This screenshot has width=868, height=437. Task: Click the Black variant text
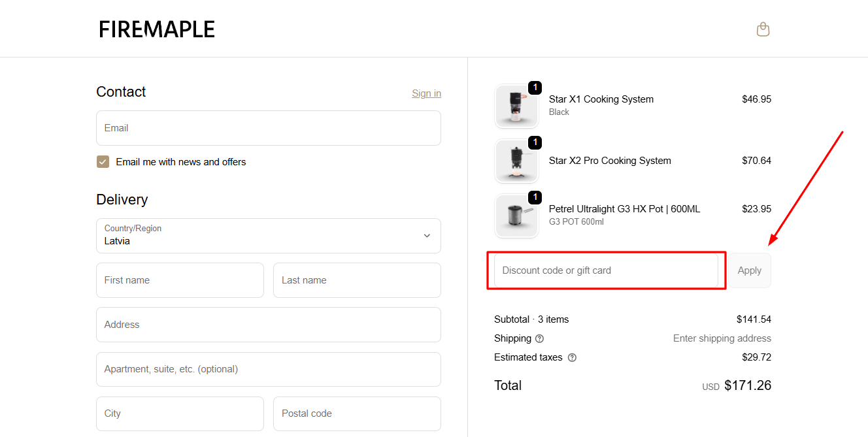pyautogui.click(x=559, y=112)
